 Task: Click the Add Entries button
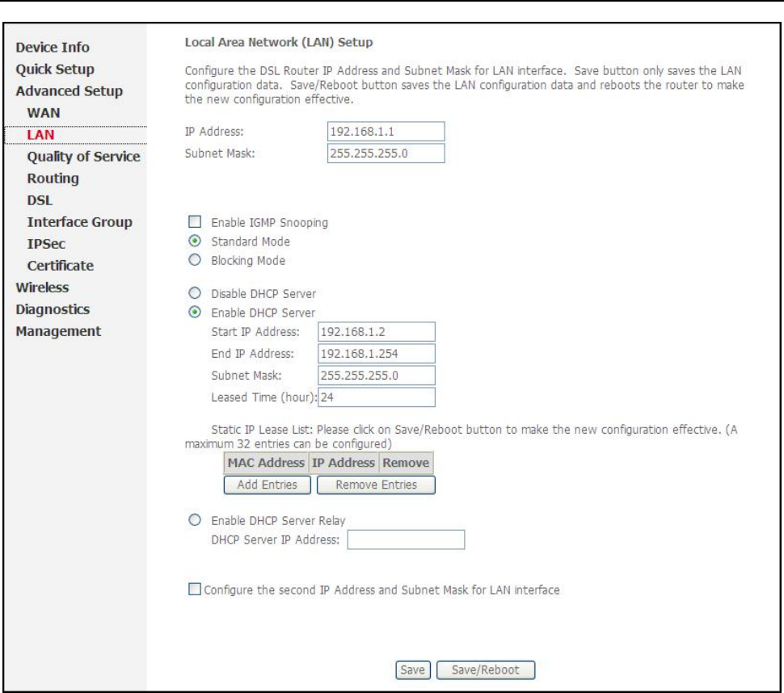coord(268,485)
